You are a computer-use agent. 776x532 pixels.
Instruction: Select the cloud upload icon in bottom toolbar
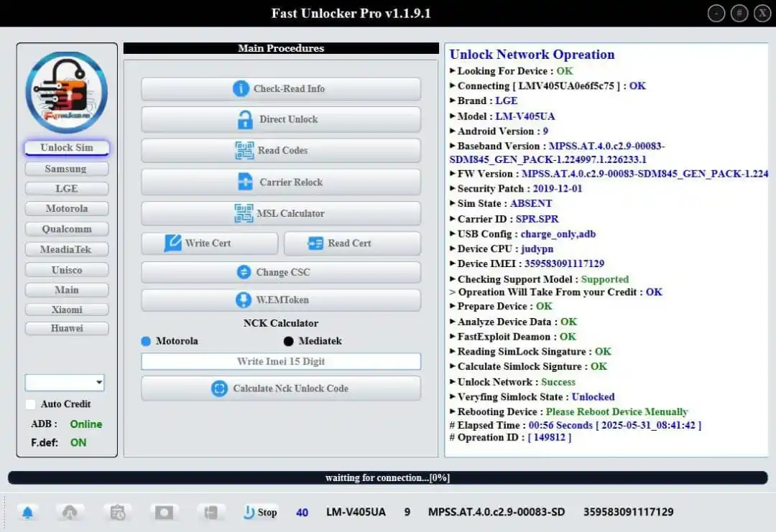[x=69, y=511]
